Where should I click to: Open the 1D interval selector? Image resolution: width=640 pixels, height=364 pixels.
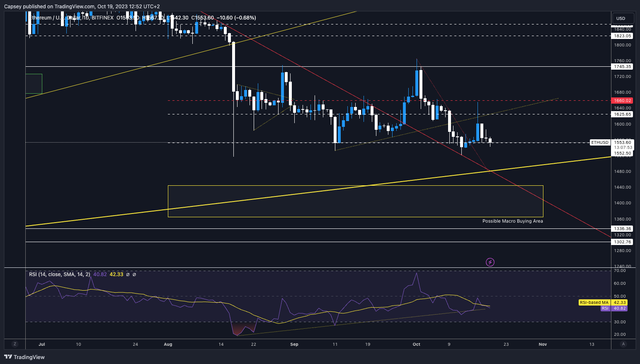click(86, 18)
